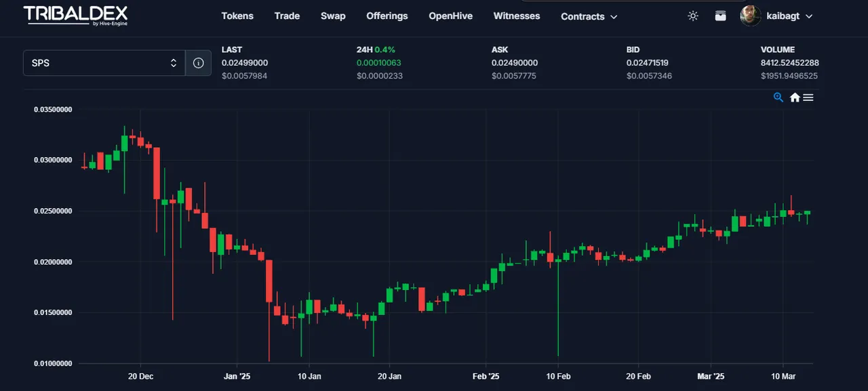Go to the Trade page
The image size is (868, 391).
tap(287, 16)
